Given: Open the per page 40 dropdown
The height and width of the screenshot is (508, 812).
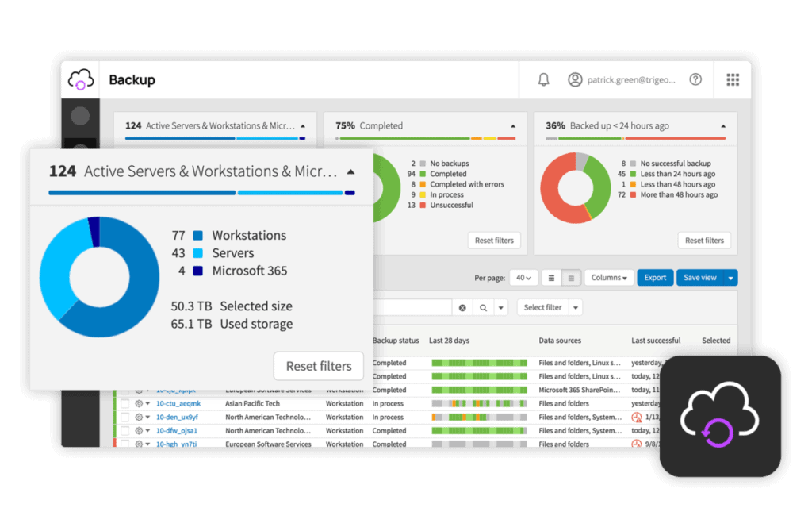Looking at the screenshot, I should point(523,277).
